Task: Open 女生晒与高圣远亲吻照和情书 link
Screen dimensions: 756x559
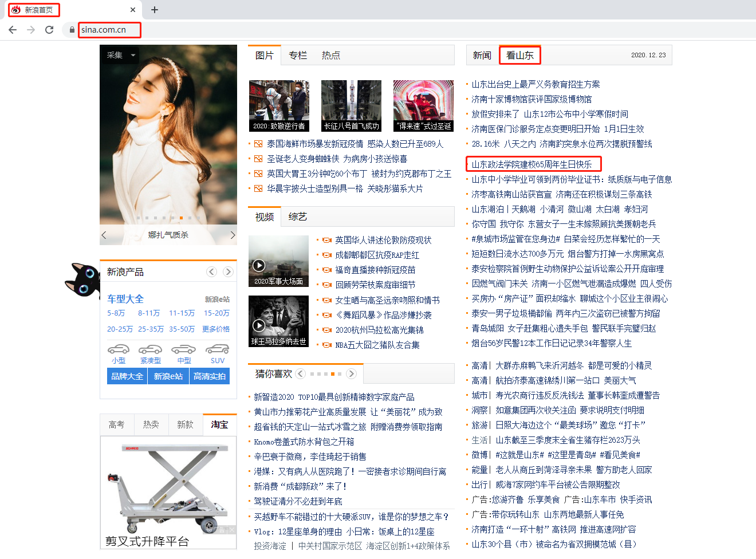Action: click(388, 300)
